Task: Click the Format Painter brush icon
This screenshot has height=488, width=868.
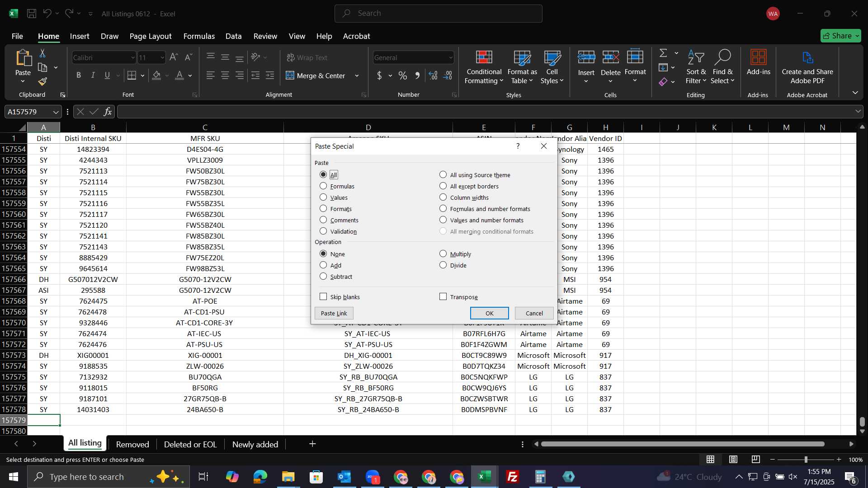Action: 42,82
